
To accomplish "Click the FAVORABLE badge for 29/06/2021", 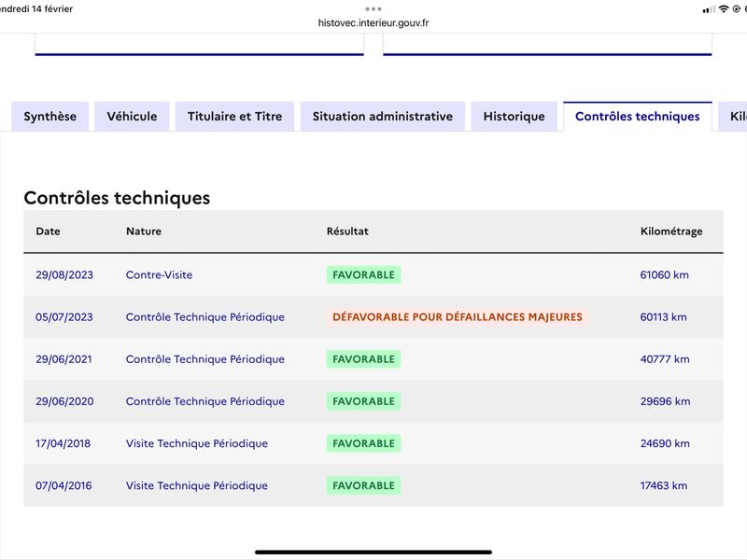I will click(363, 359).
